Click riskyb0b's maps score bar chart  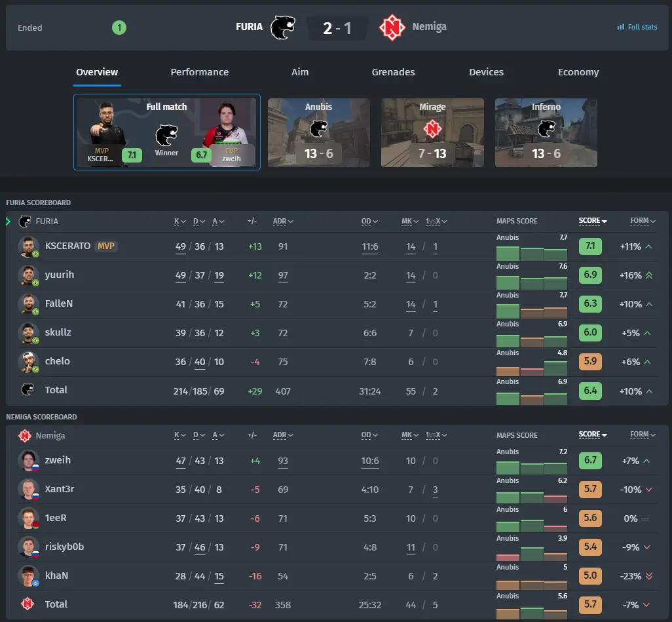532,554
